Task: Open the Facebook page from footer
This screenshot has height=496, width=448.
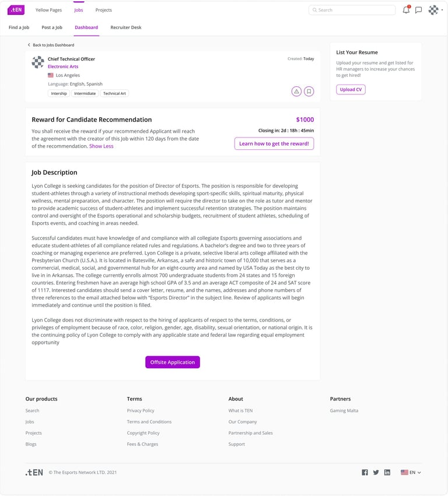Action: [x=365, y=472]
